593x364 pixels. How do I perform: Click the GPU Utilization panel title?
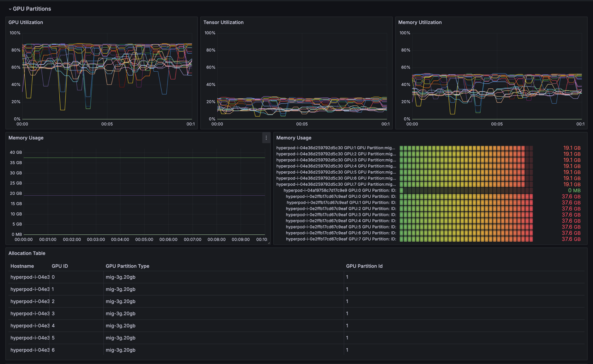pos(26,22)
